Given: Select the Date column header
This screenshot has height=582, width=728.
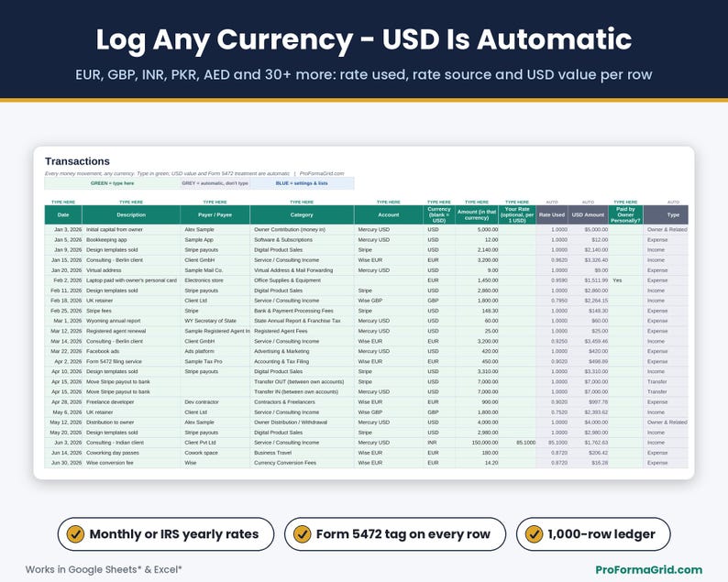Looking at the screenshot, I should pos(63,214).
